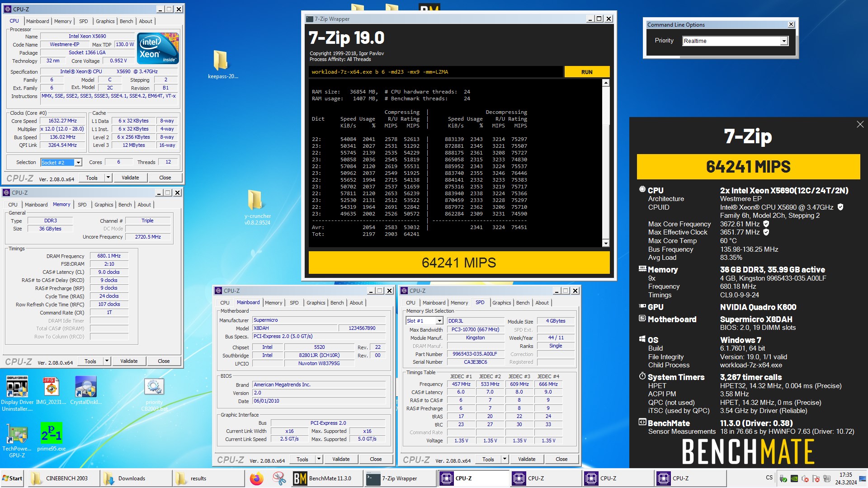This screenshot has width=868, height=488.
Task: Open the y-cruncher folder icon
Action: (255, 200)
